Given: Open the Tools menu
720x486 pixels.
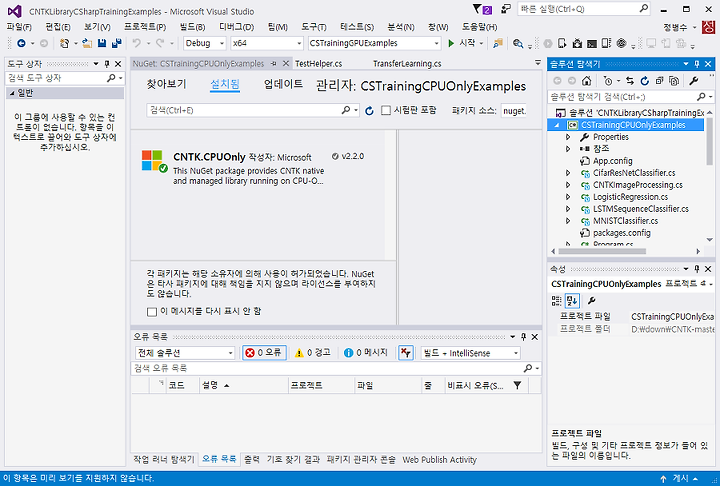Looking at the screenshot, I should [314, 27].
